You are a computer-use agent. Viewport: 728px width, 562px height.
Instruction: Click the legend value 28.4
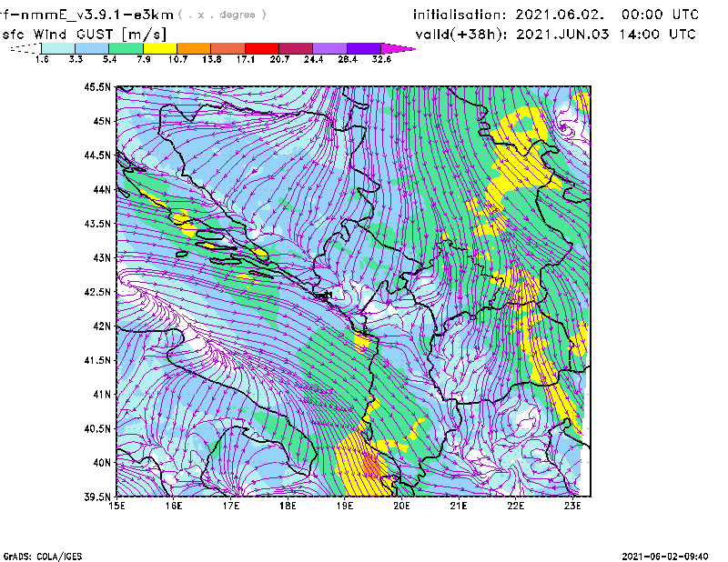coord(348,59)
